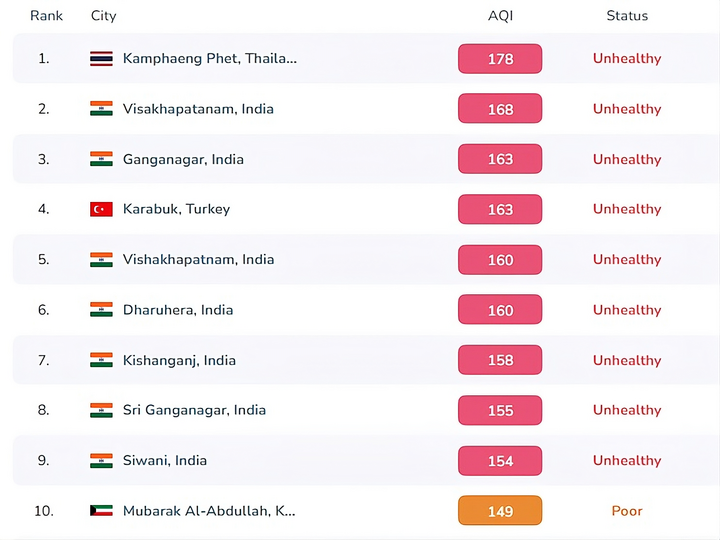Open Mubarak Al-Abdullah city entry
Screen dimensions: 720x540
209,511
